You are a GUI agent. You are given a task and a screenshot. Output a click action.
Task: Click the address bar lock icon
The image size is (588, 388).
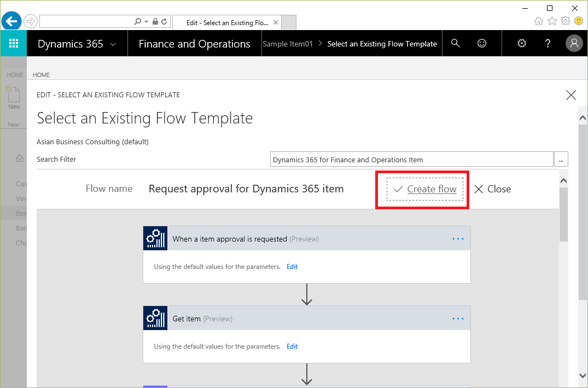(x=155, y=21)
